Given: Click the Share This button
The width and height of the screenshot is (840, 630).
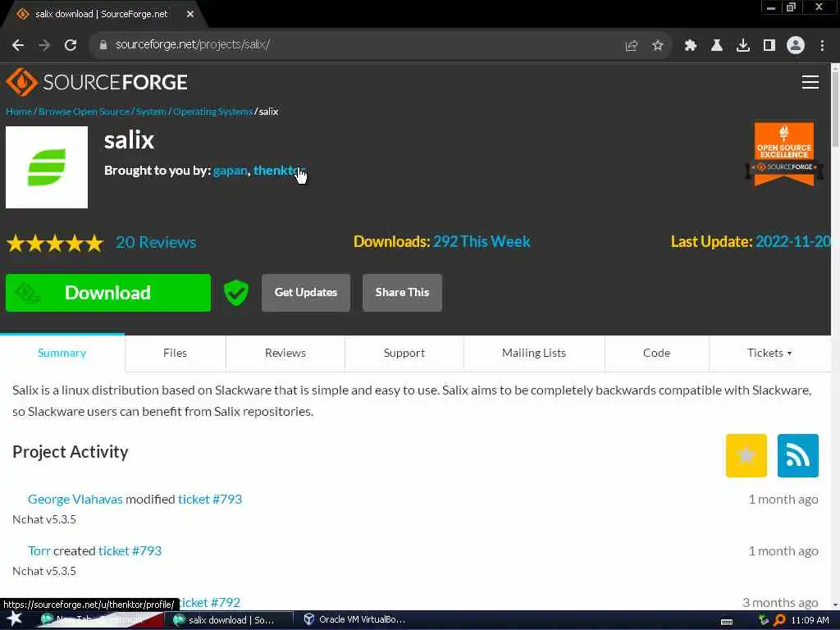Looking at the screenshot, I should [x=402, y=293].
